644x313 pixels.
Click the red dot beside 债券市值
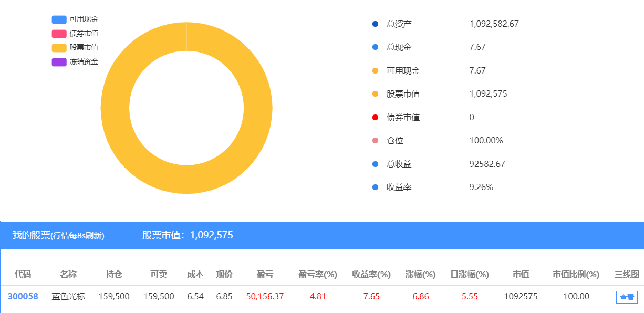point(375,117)
